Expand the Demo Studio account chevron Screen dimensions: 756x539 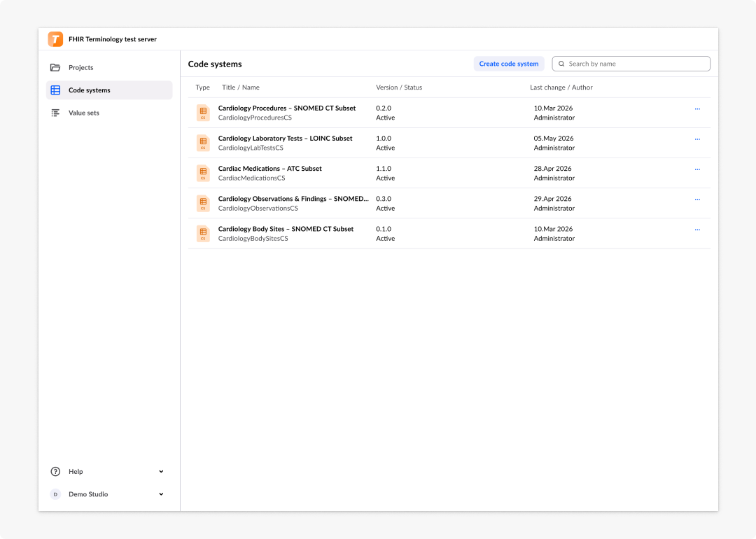[161, 494]
